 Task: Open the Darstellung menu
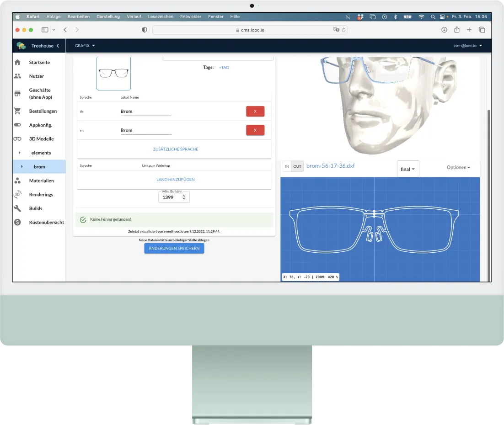coord(108,17)
